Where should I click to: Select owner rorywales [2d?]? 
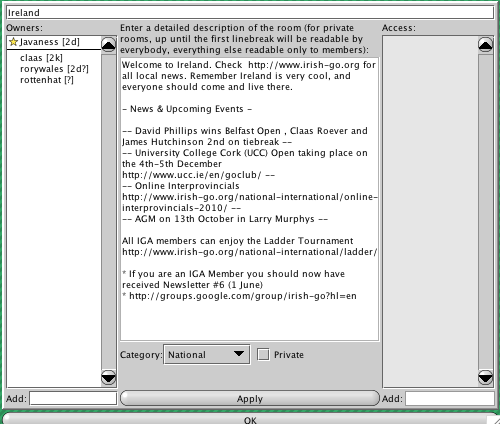54,69
